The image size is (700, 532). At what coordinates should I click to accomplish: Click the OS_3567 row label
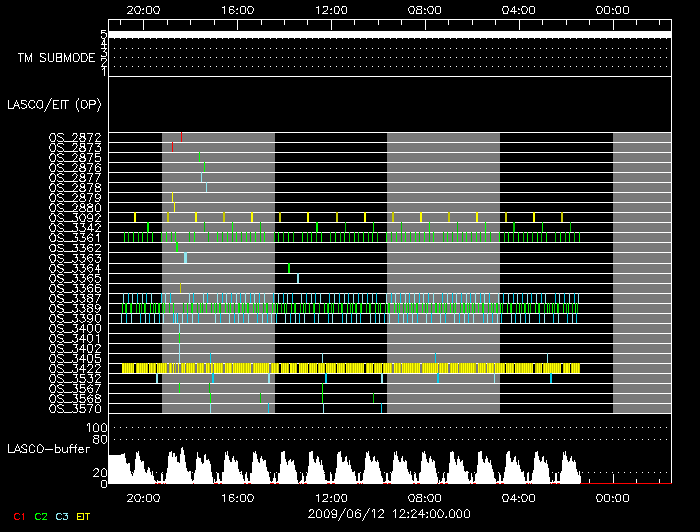click(x=75, y=389)
